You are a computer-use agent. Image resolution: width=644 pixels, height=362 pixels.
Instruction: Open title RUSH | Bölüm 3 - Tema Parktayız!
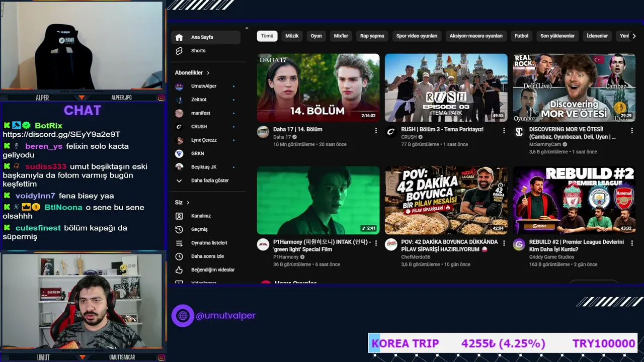(x=442, y=129)
